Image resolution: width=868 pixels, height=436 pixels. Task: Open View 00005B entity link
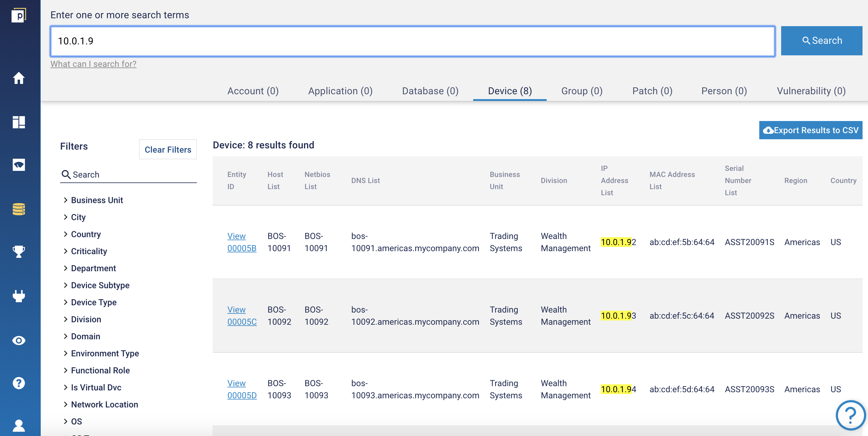(241, 242)
